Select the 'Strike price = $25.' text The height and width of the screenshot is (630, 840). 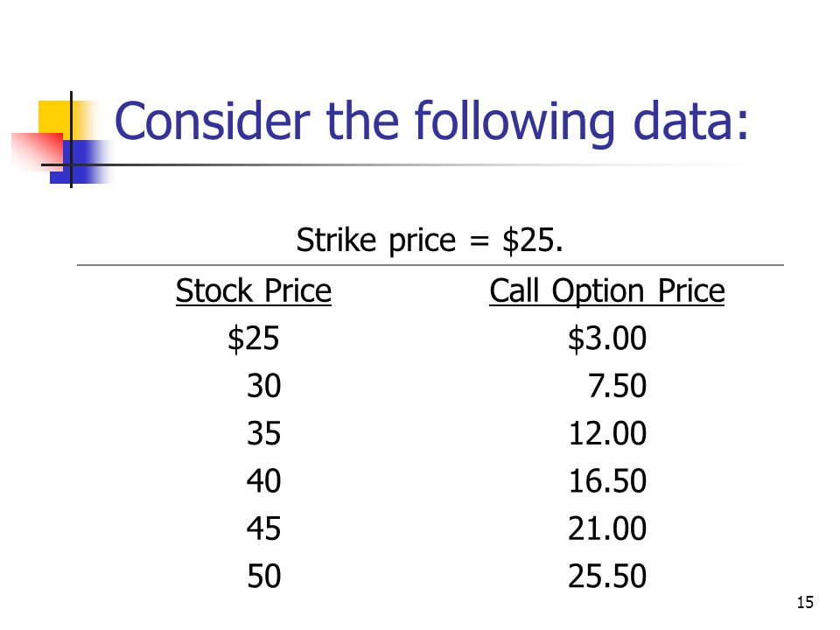pos(430,240)
